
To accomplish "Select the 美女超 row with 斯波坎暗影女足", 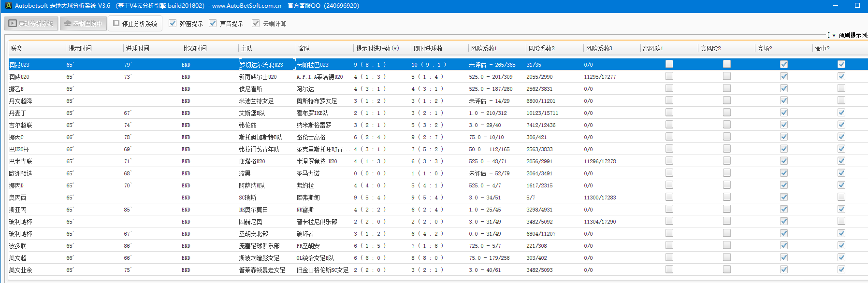I will click(x=259, y=258).
